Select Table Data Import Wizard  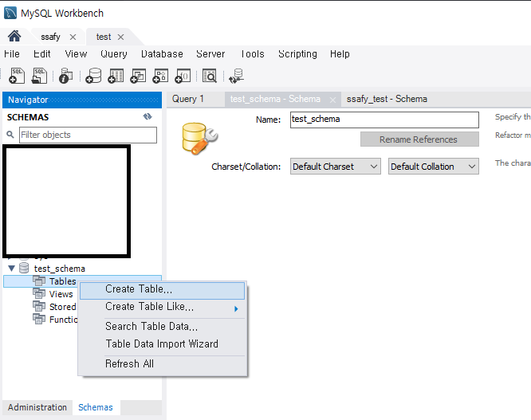click(162, 343)
